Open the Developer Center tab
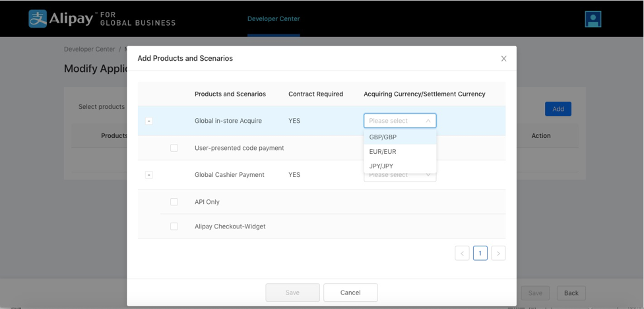This screenshot has width=644, height=309. tap(273, 18)
